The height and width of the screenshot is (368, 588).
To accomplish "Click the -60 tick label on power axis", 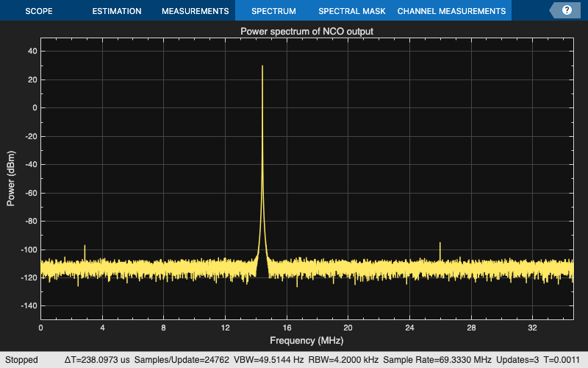I will coord(30,193).
